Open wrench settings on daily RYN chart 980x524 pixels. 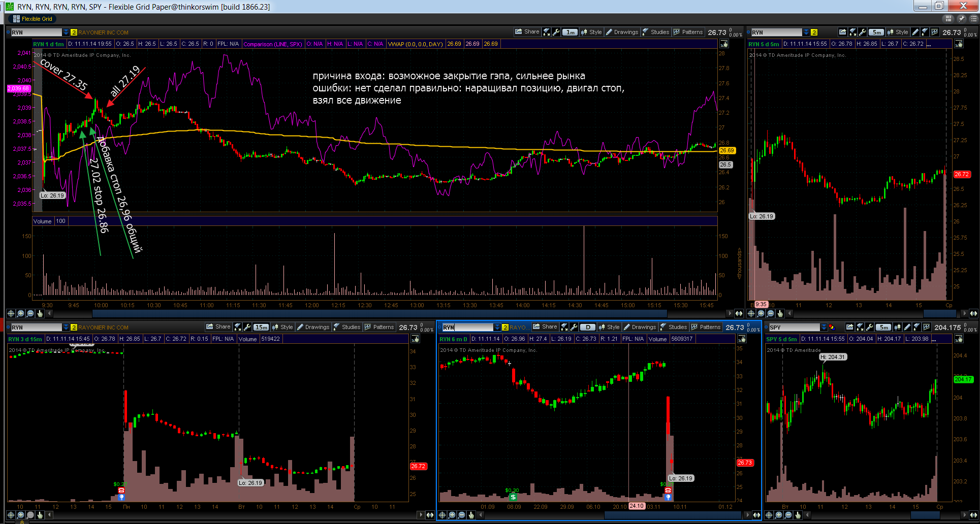tap(574, 327)
